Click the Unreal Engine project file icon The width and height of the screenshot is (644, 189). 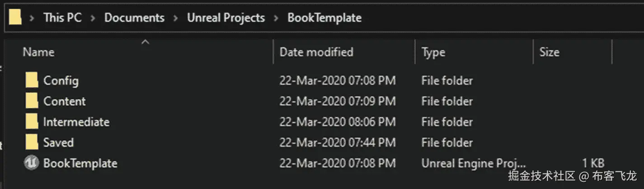coord(31,163)
